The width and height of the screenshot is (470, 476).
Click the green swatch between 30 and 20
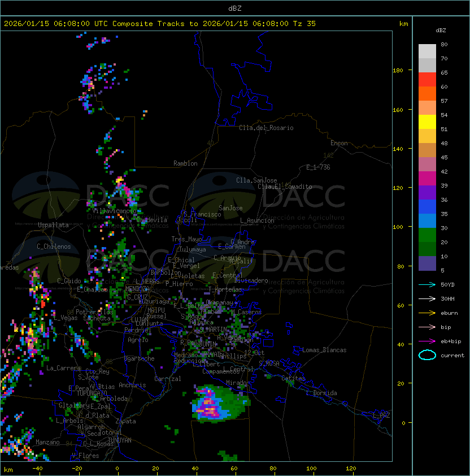[427, 235]
